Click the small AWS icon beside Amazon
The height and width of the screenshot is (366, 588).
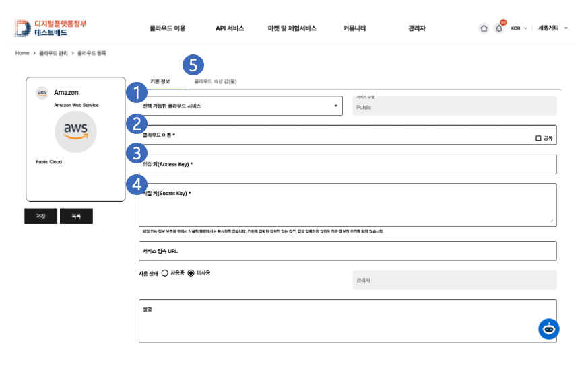click(42, 93)
